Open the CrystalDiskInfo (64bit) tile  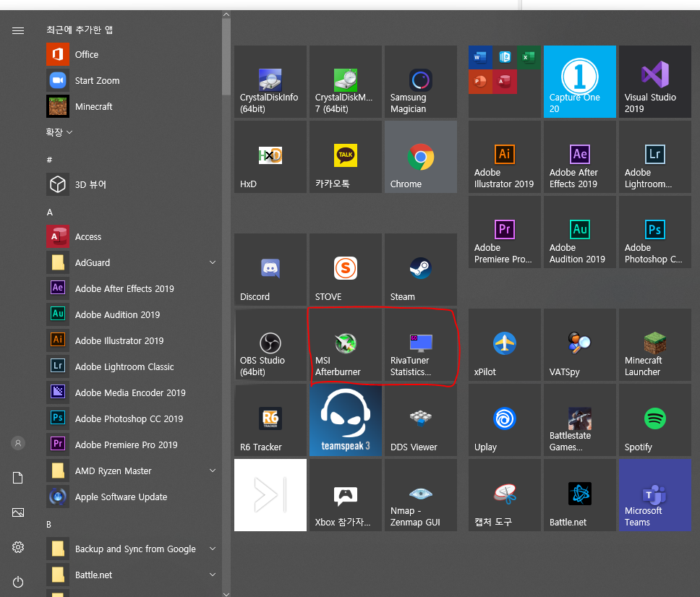[270, 82]
